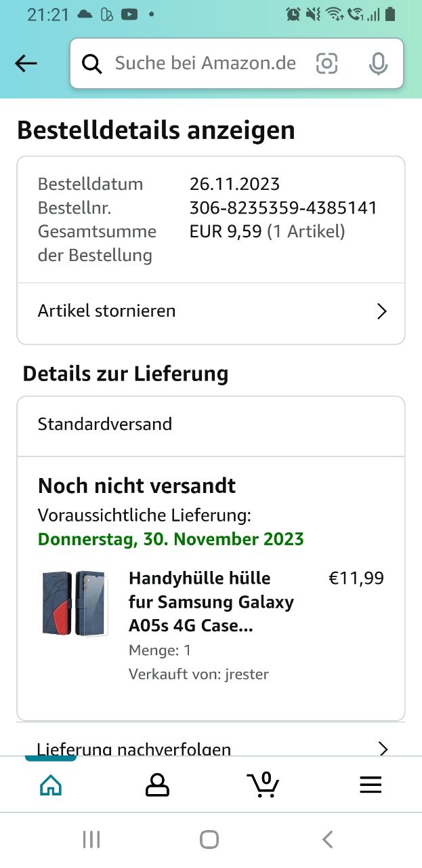Open the account profile tab
Image resolution: width=422 pixels, height=868 pixels.
click(157, 785)
